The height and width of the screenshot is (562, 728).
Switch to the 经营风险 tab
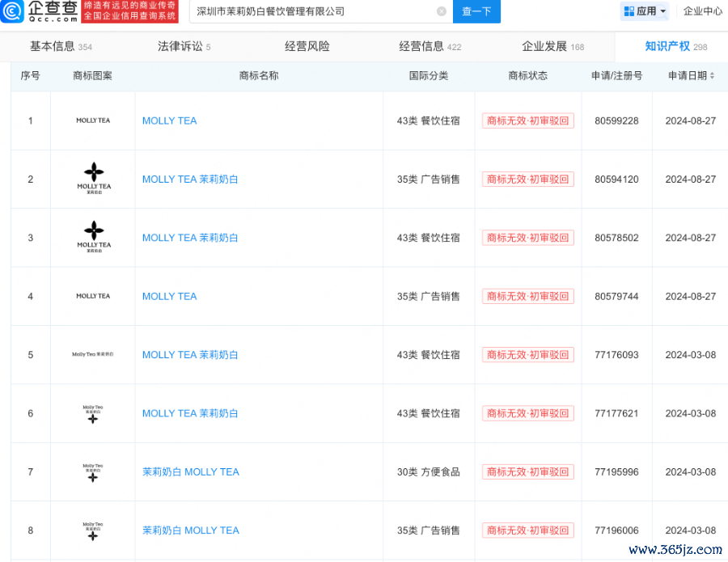[x=307, y=46]
